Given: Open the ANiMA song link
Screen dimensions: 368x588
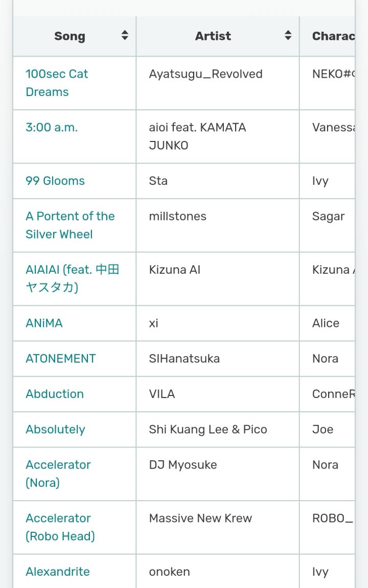Looking at the screenshot, I should pyautogui.click(x=44, y=323).
